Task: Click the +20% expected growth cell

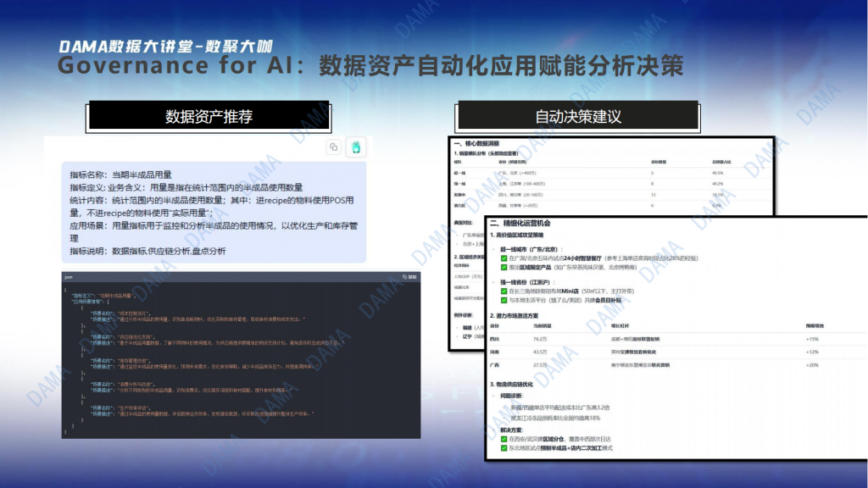Action: coord(812,365)
